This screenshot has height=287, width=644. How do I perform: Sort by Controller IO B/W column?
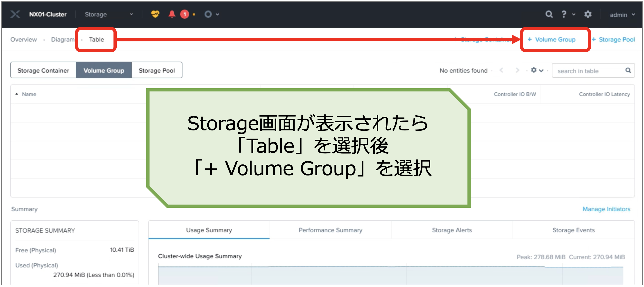pyautogui.click(x=515, y=94)
